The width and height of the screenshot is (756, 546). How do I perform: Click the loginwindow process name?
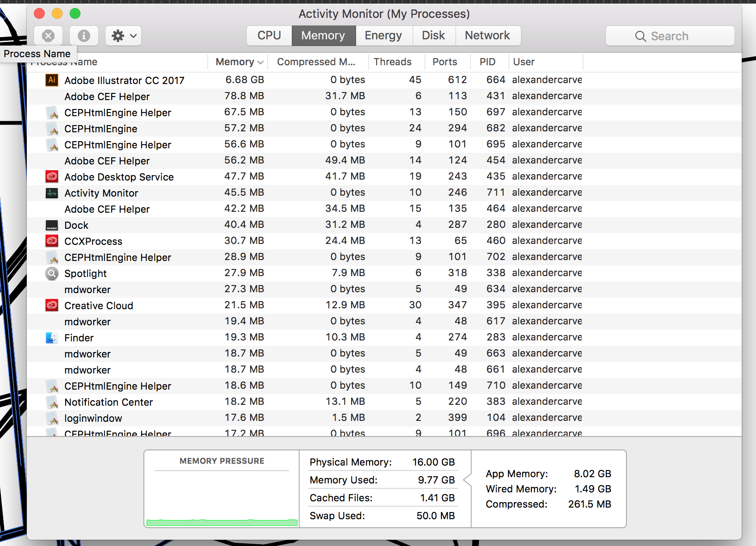click(x=93, y=418)
